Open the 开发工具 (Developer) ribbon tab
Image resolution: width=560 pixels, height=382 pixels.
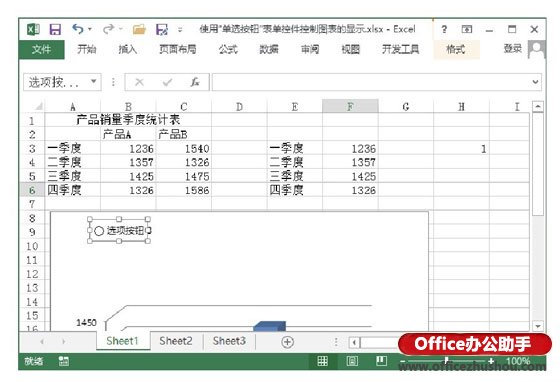point(400,49)
